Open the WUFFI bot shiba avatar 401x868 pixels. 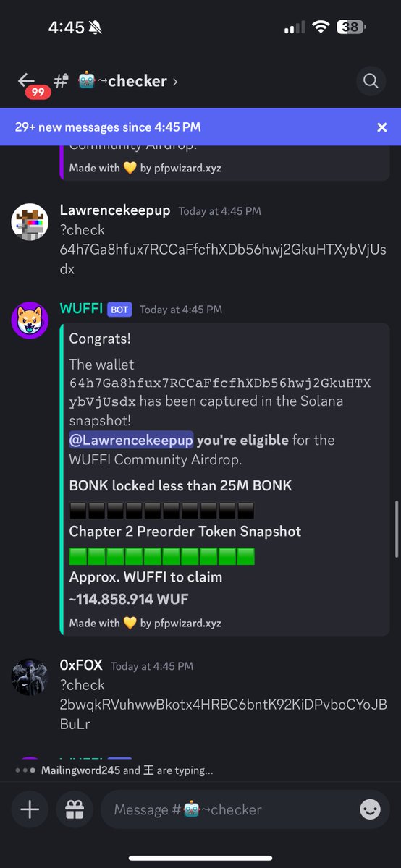30,320
